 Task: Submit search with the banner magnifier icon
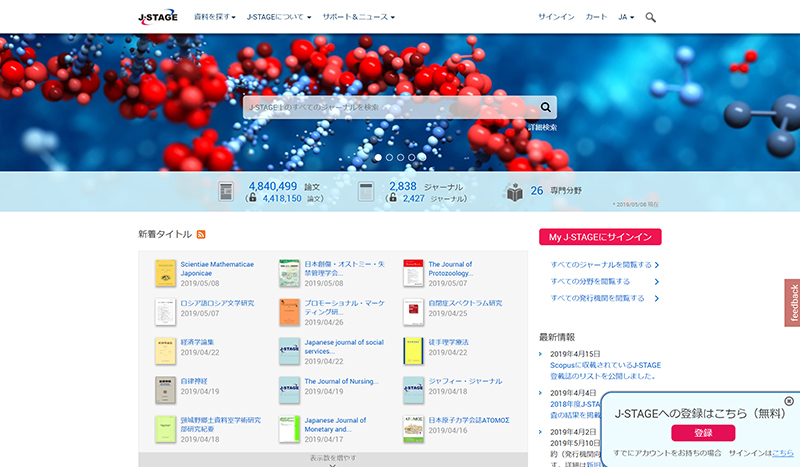[x=545, y=107]
